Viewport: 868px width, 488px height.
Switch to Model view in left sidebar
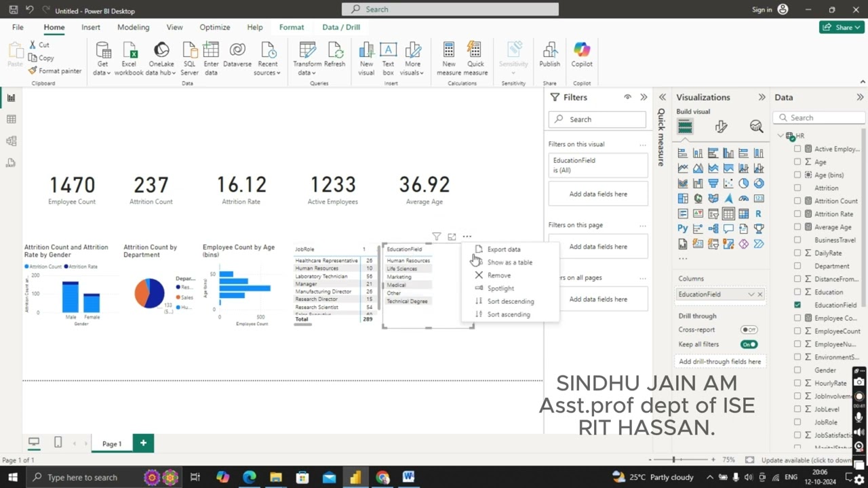pos(11,141)
